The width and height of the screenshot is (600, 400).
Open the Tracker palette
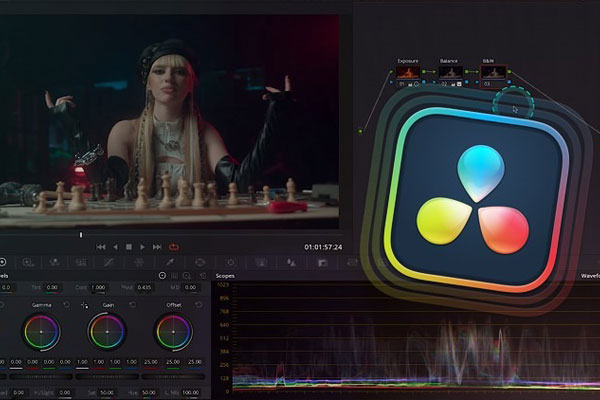tap(230, 262)
